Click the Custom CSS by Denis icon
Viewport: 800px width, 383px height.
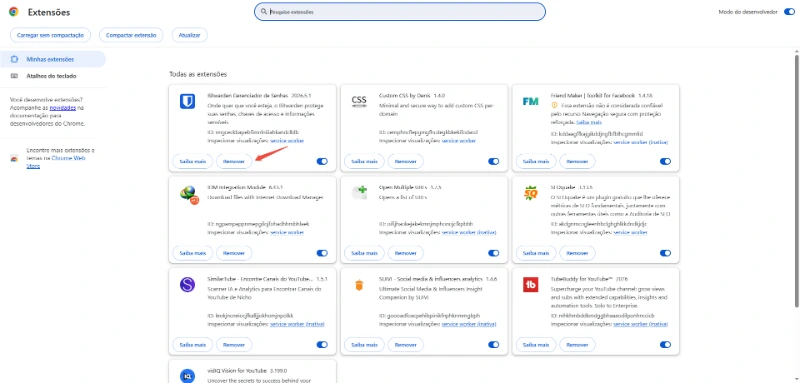359,100
